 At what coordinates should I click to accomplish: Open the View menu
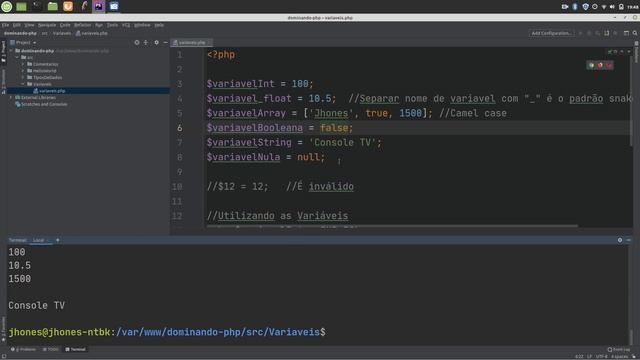29,25
